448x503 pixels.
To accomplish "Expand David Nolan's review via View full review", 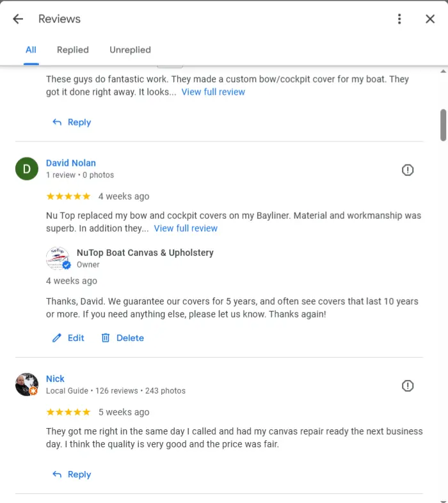I will (186, 228).
